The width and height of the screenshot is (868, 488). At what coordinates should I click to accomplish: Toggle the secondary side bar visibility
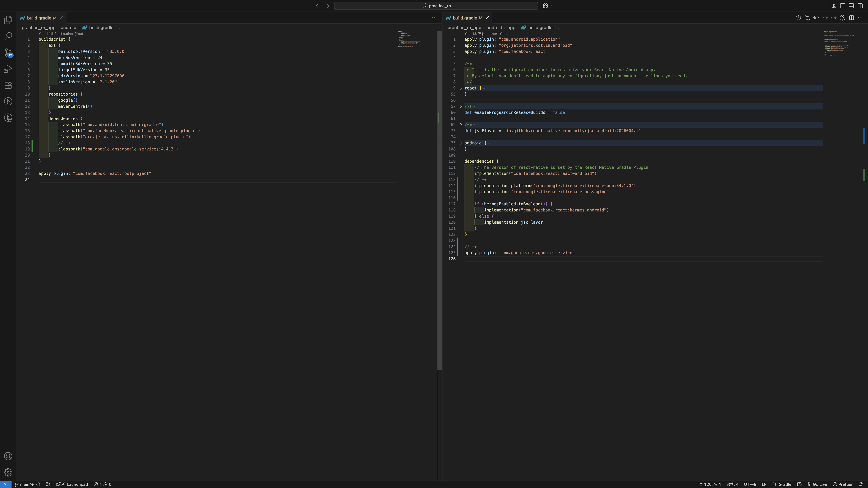[860, 6]
